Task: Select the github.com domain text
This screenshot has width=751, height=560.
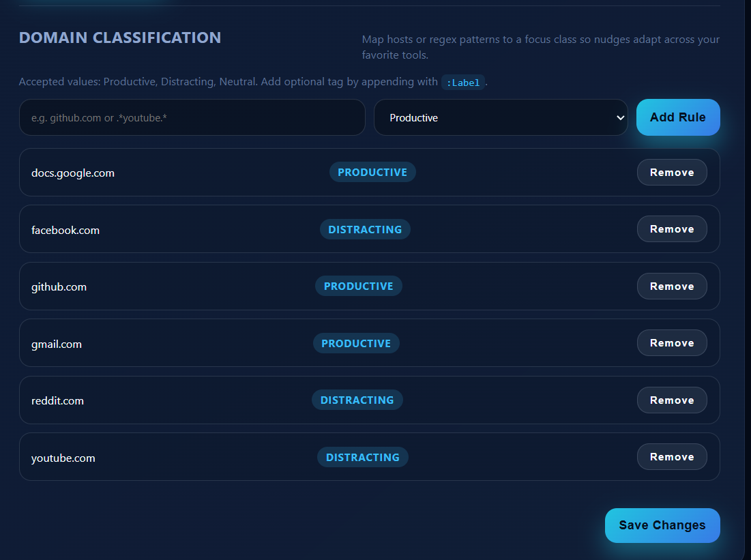Action: 59,287
